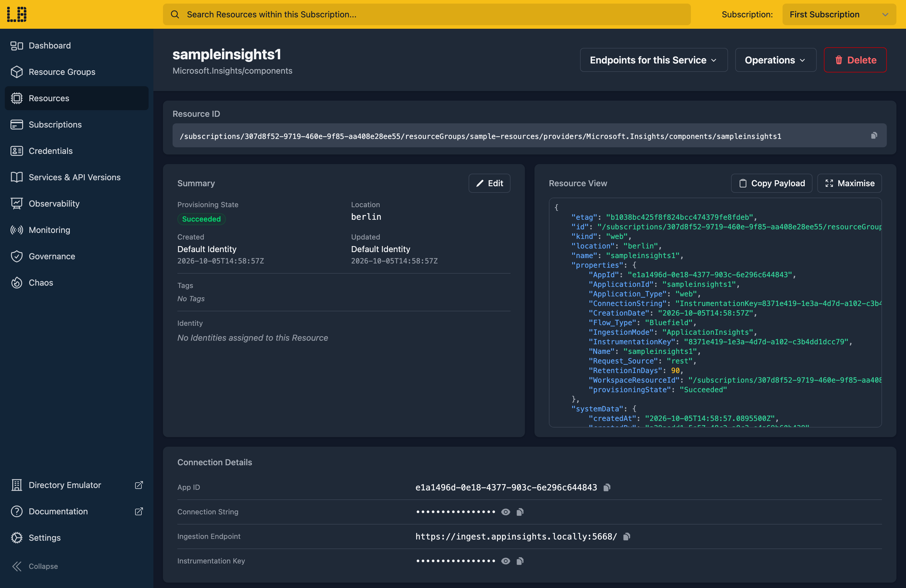Reveal the hidden Instrumentation Key
Viewport: 906px width, 588px height.
[505, 561]
